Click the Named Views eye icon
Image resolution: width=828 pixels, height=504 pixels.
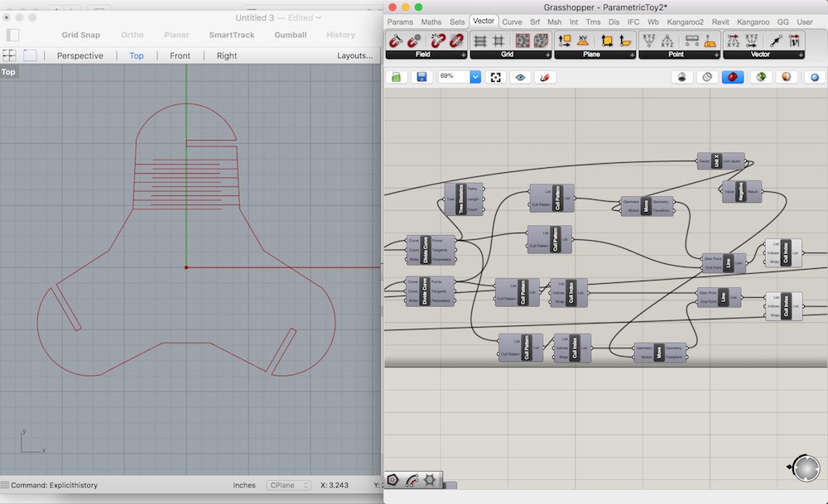pos(520,77)
